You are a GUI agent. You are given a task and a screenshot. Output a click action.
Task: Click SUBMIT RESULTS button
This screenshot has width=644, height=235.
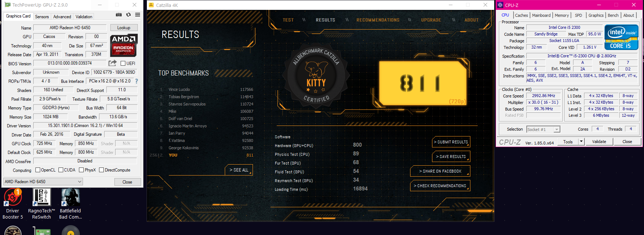pos(451,142)
